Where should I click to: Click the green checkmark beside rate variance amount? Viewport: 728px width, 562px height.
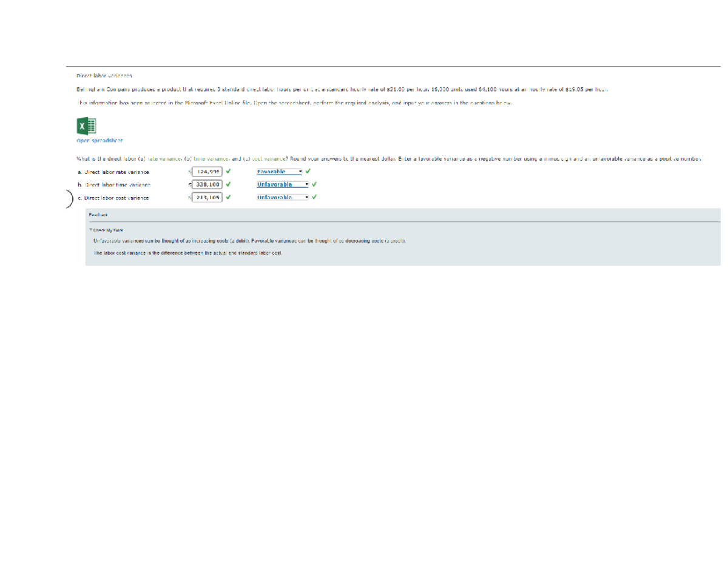click(227, 172)
